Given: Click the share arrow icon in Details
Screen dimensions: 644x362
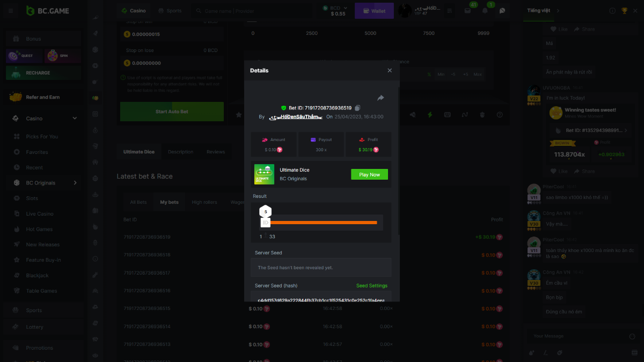Looking at the screenshot, I should click(380, 98).
